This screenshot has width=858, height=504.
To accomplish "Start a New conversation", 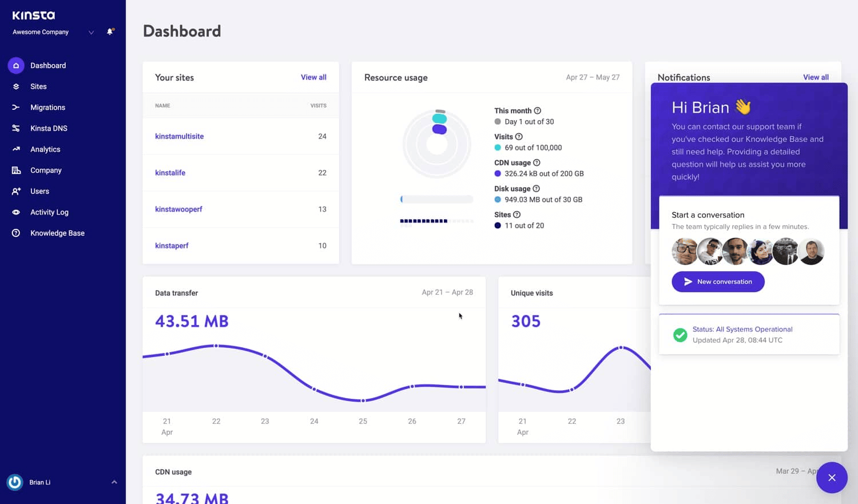I will [x=718, y=281].
